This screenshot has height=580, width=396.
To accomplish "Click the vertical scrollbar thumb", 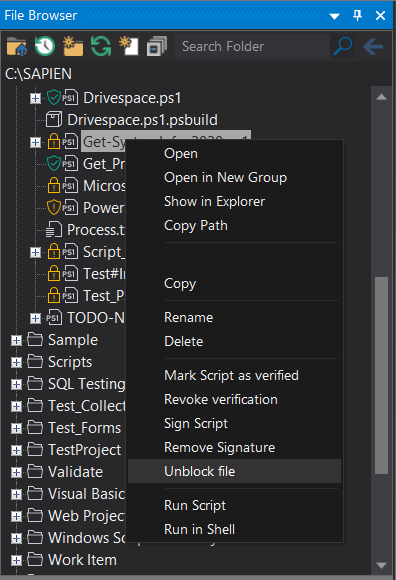I will [x=381, y=375].
